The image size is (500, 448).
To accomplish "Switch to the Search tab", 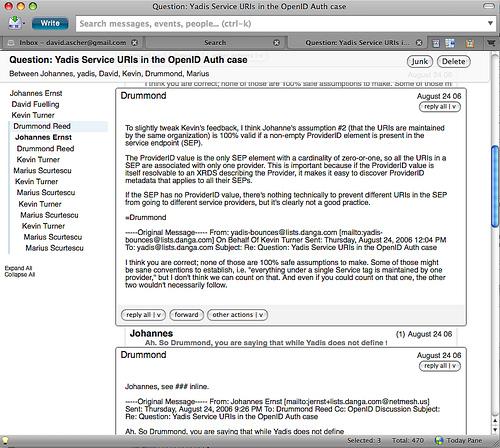I will pos(215,43).
